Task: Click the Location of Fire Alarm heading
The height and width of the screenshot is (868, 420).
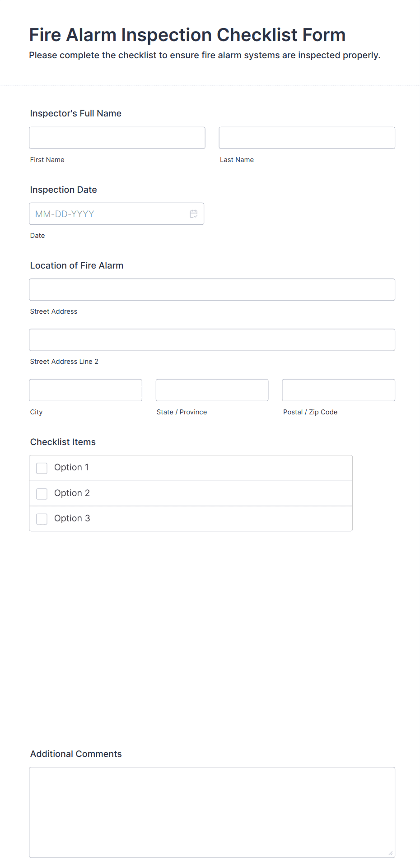Action: (77, 266)
